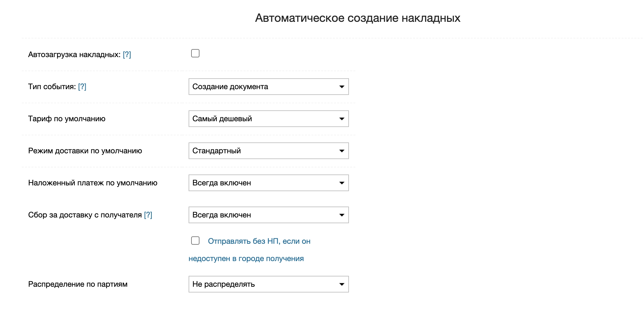The image size is (644, 322).
Task: Select the Тариф по умолчанию label
Action: click(x=67, y=119)
